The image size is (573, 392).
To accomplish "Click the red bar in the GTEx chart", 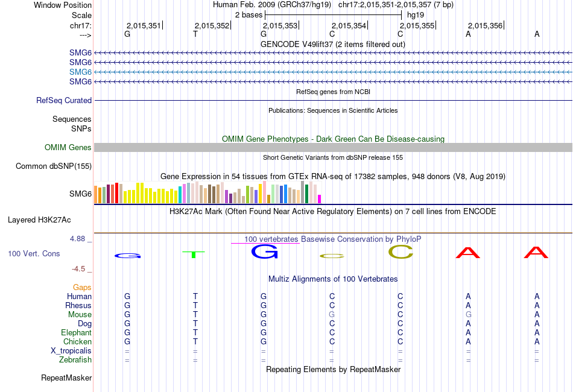I will 116,193.
